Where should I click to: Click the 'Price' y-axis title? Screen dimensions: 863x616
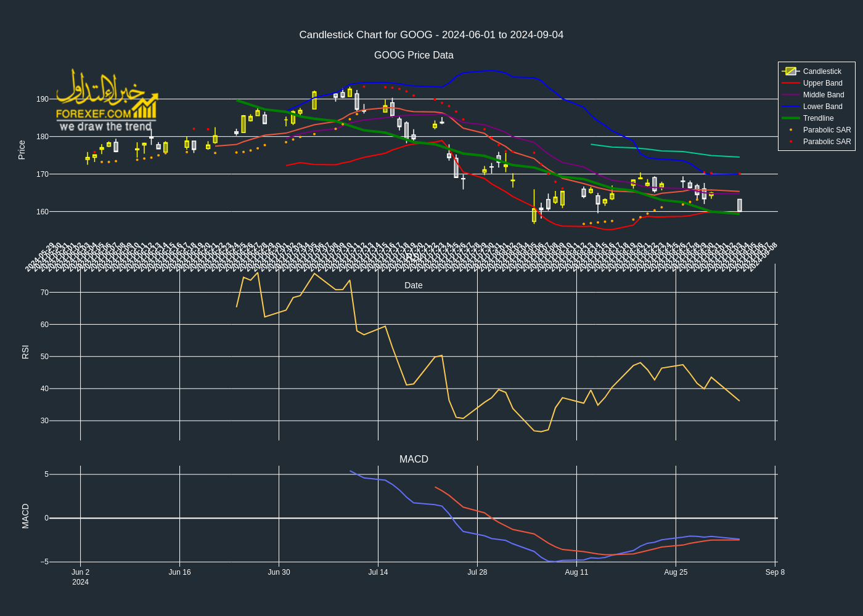pyautogui.click(x=22, y=150)
